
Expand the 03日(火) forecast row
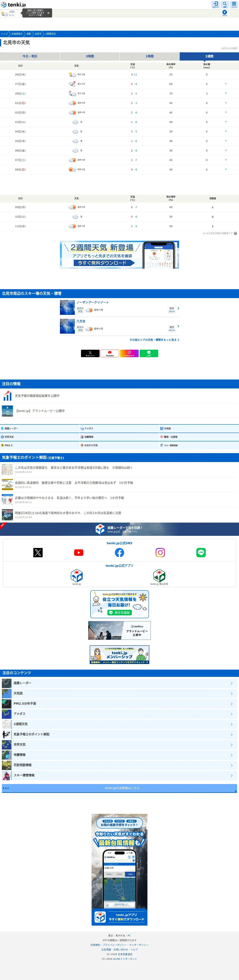coord(226,122)
